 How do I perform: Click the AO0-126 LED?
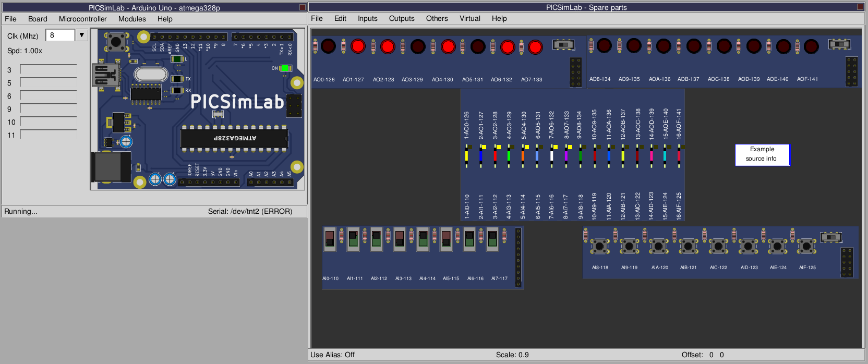pos(328,46)
